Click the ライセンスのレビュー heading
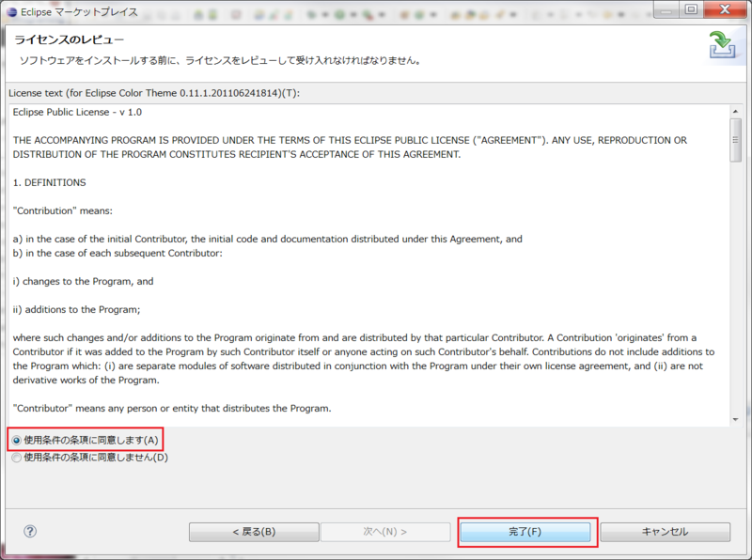The image size is (752, 560). point(69,39)
